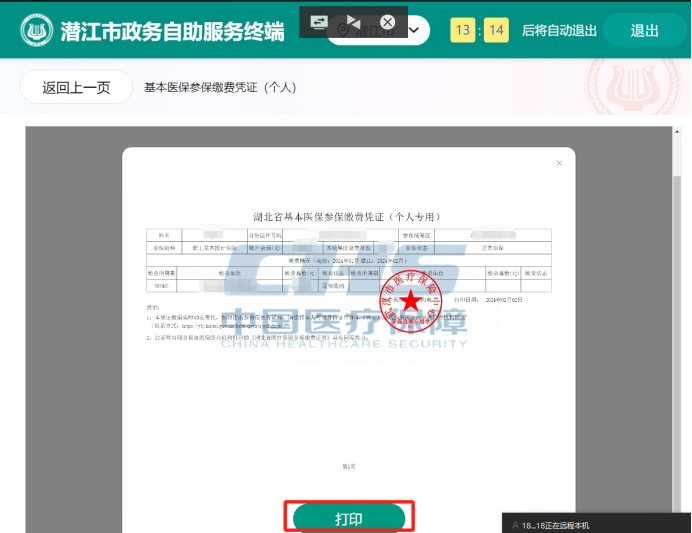Click the 基本医保参保缴费凭证（个人） breadcrumb title
692x533 pixels.
pyautogui.click(x=220, y=87)
